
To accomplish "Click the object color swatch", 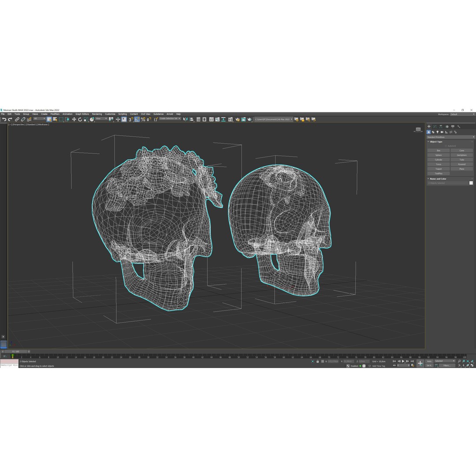I will point(471,183).
